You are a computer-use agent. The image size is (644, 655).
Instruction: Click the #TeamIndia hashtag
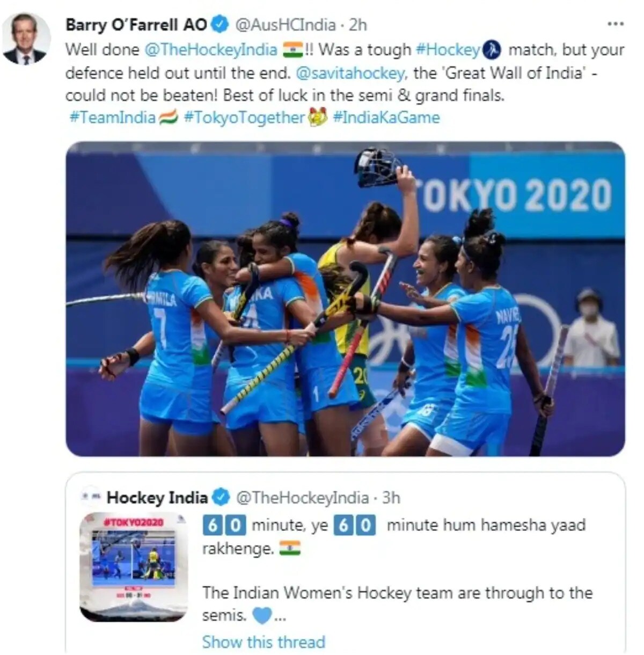tap(113, 118)
